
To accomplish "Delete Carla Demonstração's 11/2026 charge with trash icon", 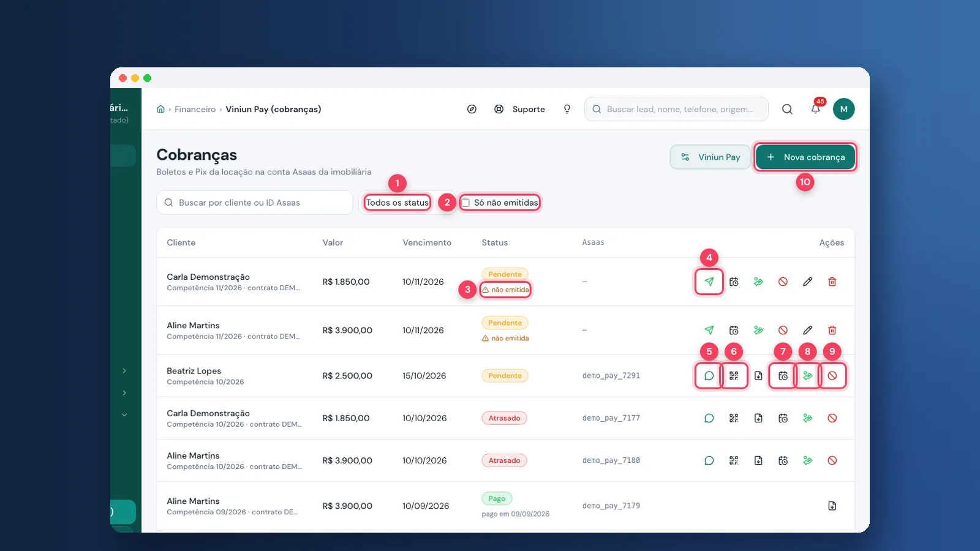I will pyautogui.click(x=832, y=282).
